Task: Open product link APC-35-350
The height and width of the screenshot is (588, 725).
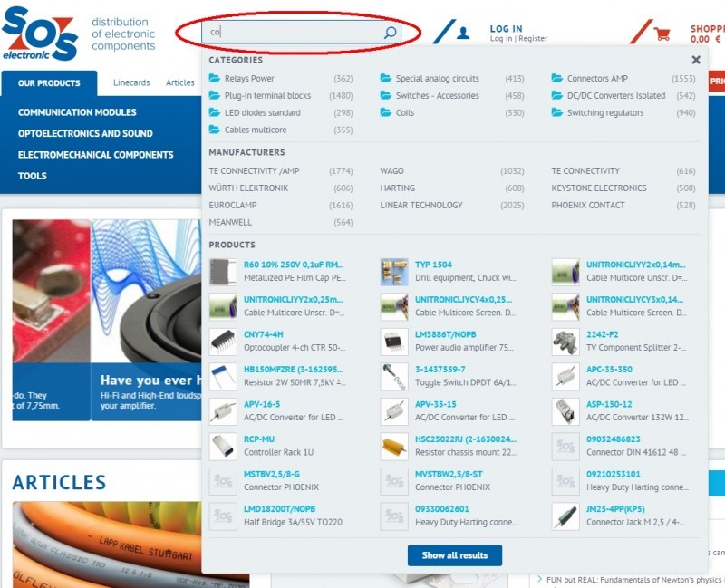Action: [609, 370]
